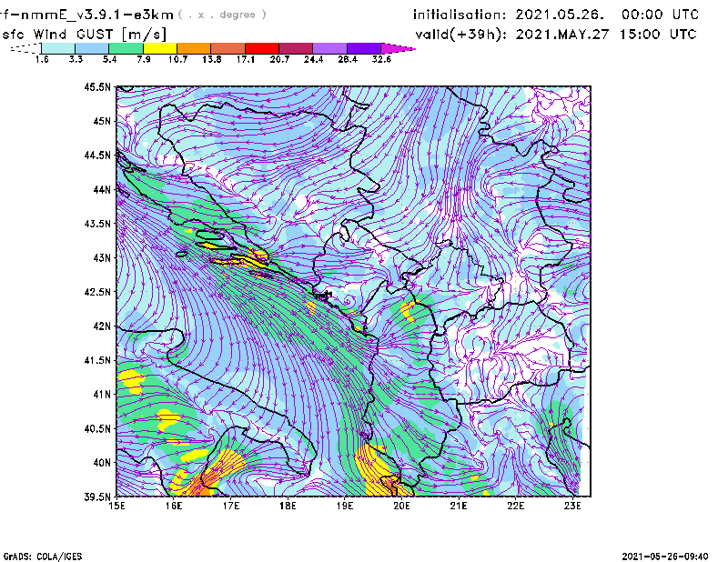Click the 21E longitude label
Screen dimensions: 728x562
[459, 506]
